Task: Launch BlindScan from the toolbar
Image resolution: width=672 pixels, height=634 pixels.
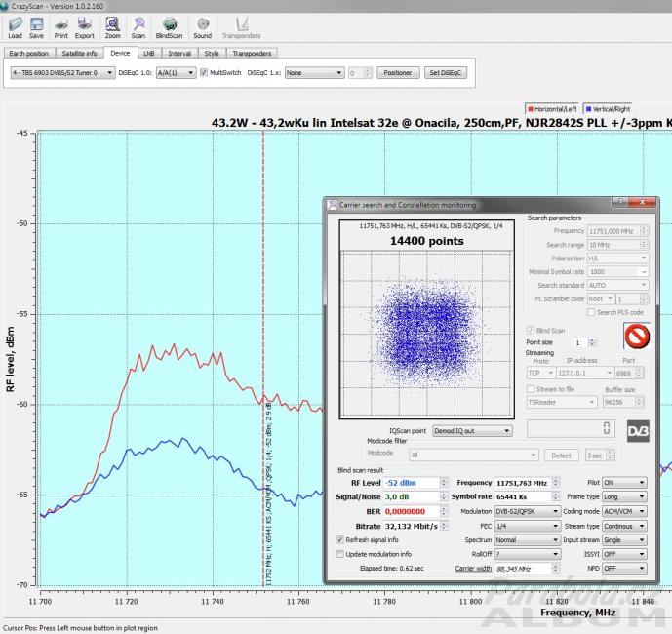Action: pos(169,28)
